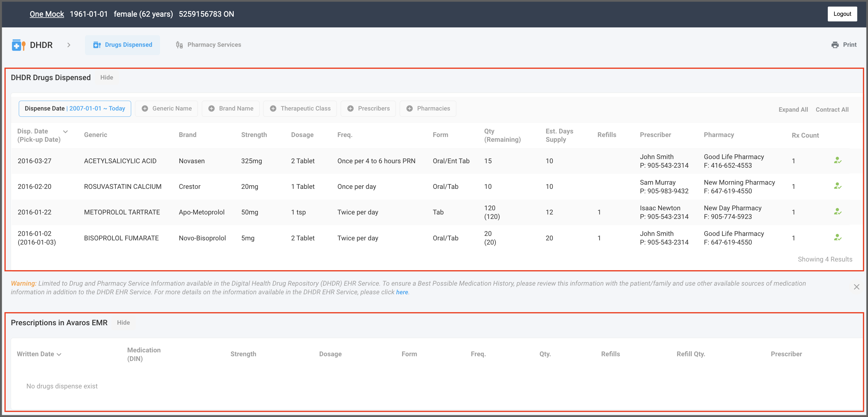Click the breadcrumb chevron next to DHDR
868x417 pixels.
(x=69, y=45)
